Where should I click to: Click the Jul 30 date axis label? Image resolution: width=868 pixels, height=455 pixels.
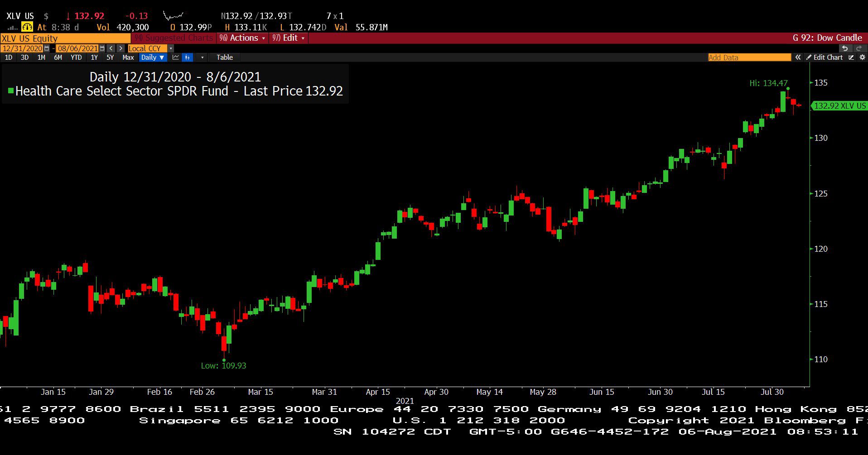[772, 392]
